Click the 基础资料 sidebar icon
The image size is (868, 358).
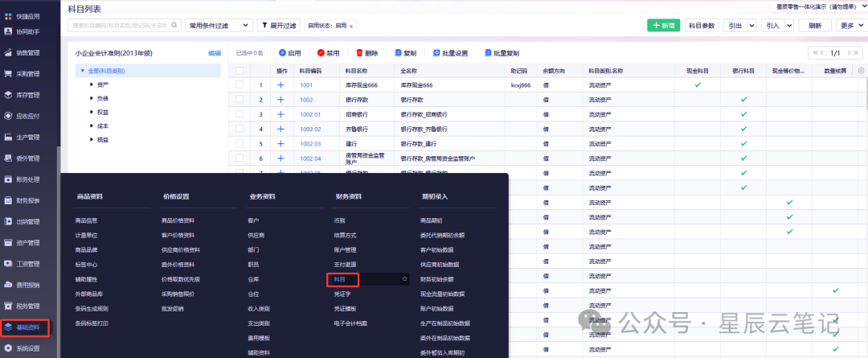click(8, 327)
